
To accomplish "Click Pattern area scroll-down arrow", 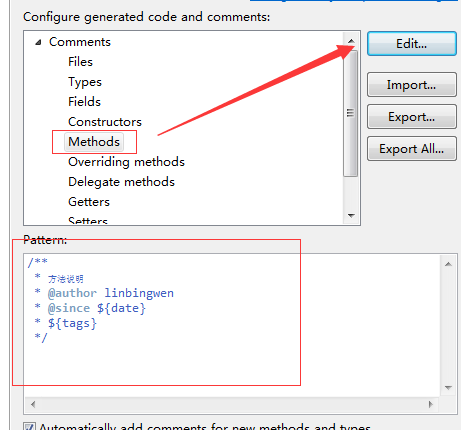I will [448, 388].
